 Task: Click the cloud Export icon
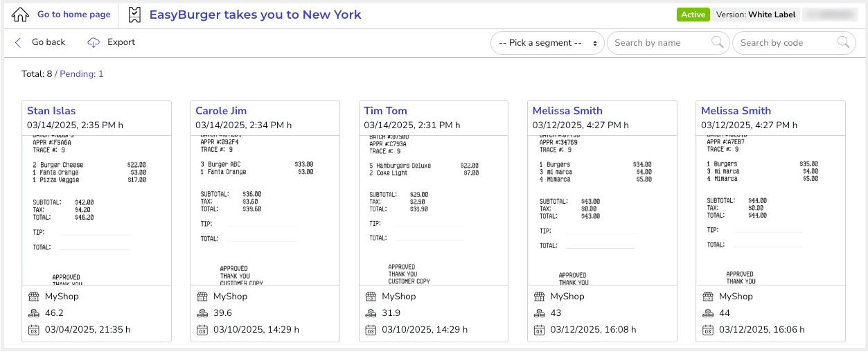[x=94, y=43]
